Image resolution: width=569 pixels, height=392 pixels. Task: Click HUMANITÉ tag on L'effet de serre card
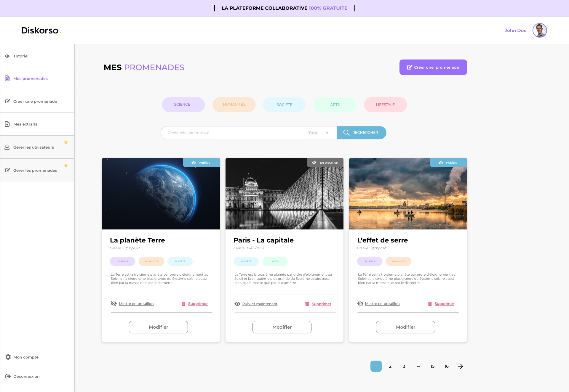[x=399, y=261]
